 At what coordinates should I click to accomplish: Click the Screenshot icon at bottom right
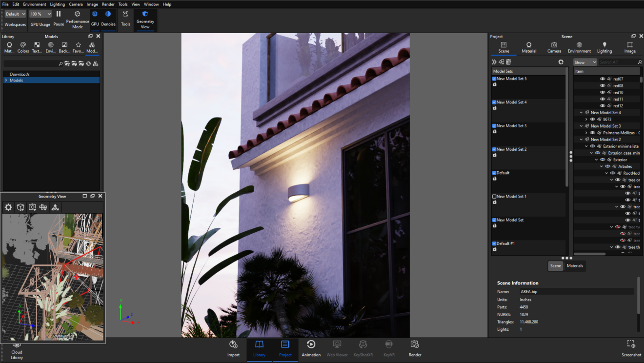(x=630, y=346)
